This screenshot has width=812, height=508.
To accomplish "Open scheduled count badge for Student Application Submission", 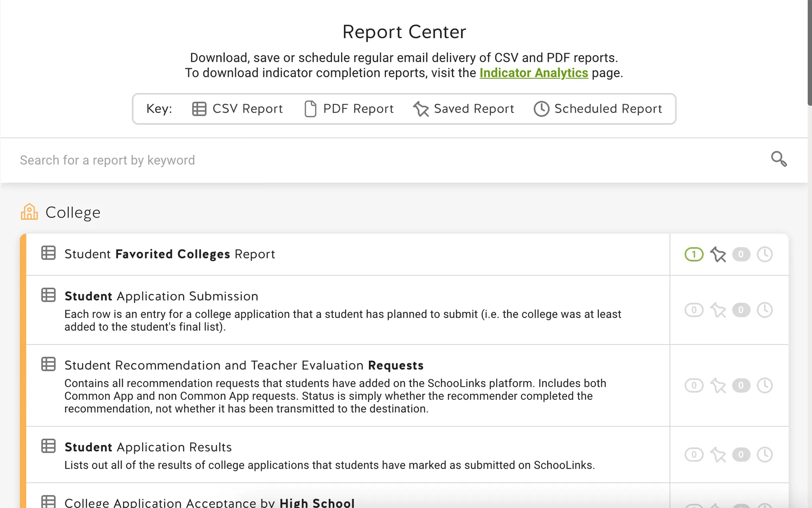I will coord(741,310).
